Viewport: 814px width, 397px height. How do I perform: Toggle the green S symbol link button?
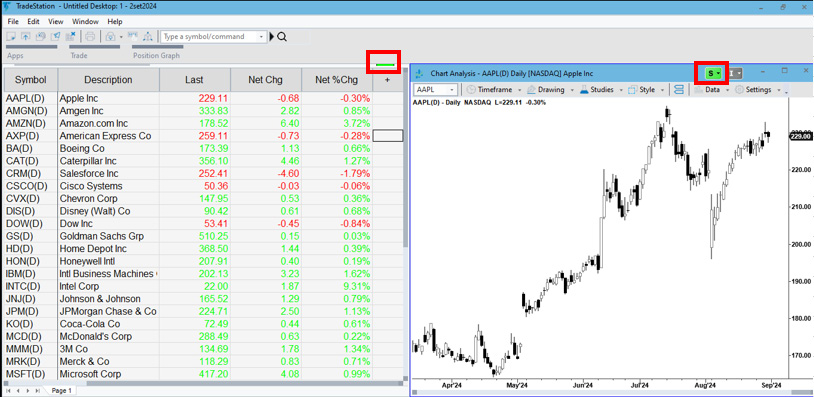coord(713,74)
